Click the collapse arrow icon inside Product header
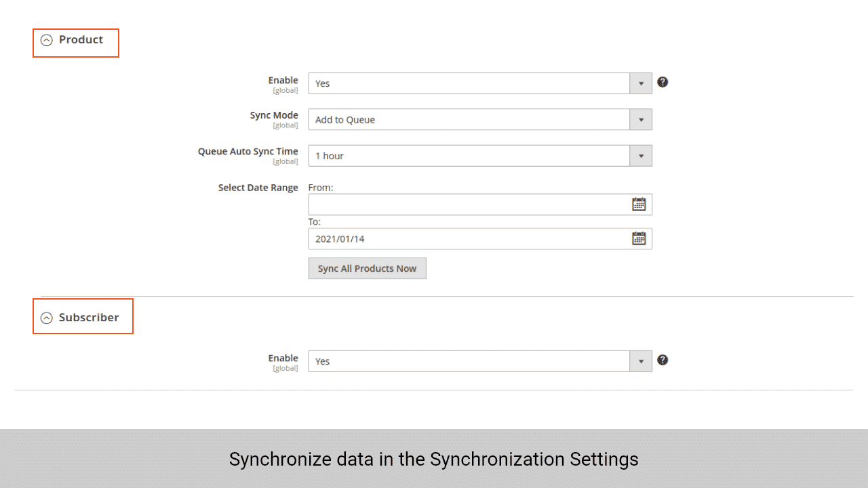The width and height of the screenshot is (868, 488). 46,39
